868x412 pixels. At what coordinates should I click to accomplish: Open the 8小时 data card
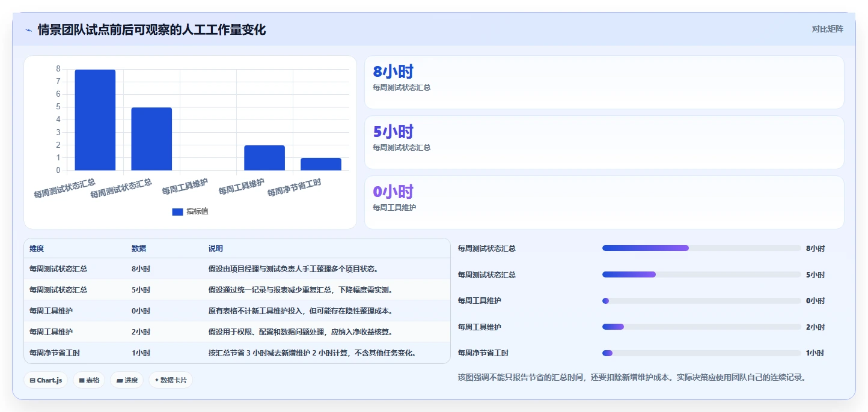pyautogui.click(x=604, y=82)
